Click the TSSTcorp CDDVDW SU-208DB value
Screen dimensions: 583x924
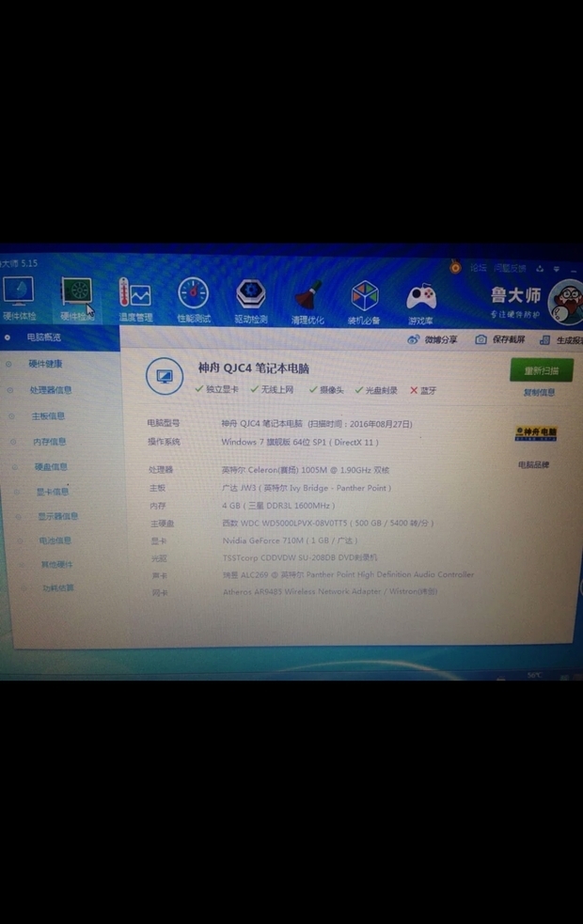(x=299, y=557)
